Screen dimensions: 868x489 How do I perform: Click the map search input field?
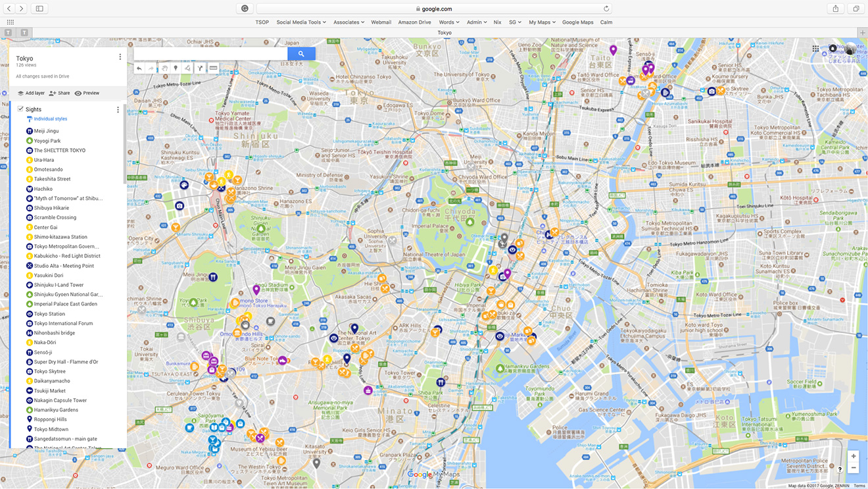click(210, 54)
